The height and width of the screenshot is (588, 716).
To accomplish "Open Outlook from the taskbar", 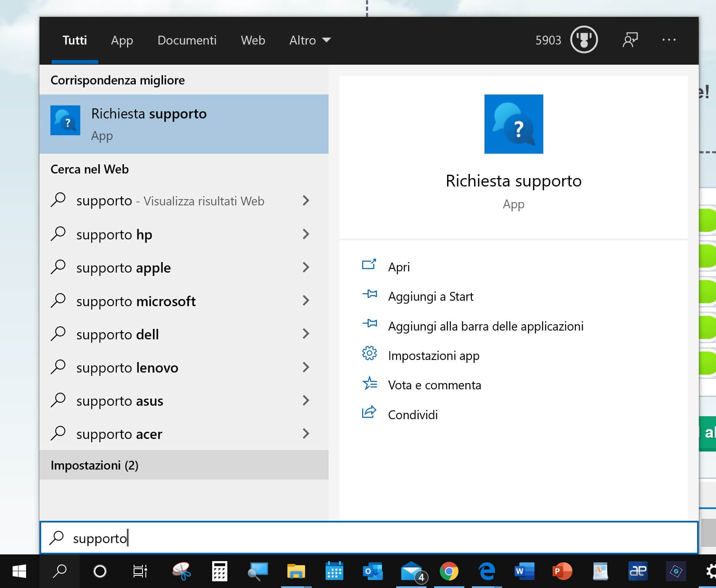I will coord(372,571).
